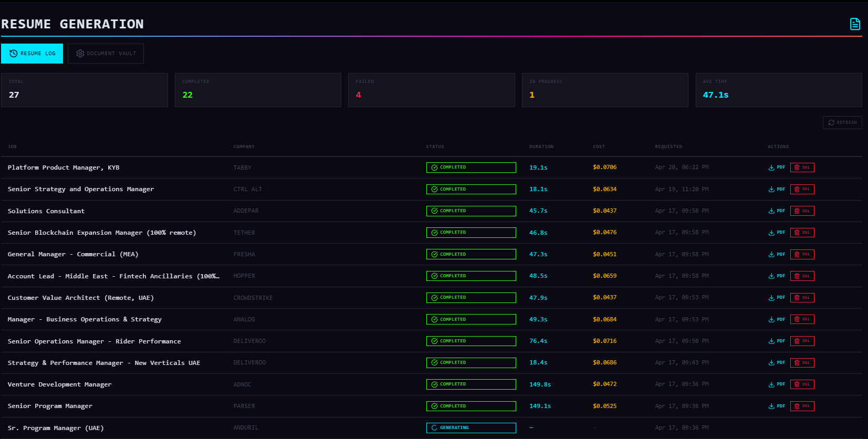Click the Completed status badge for Tabby
The height and width of the screenshot is (439, 868).
(x=470, y=168)
